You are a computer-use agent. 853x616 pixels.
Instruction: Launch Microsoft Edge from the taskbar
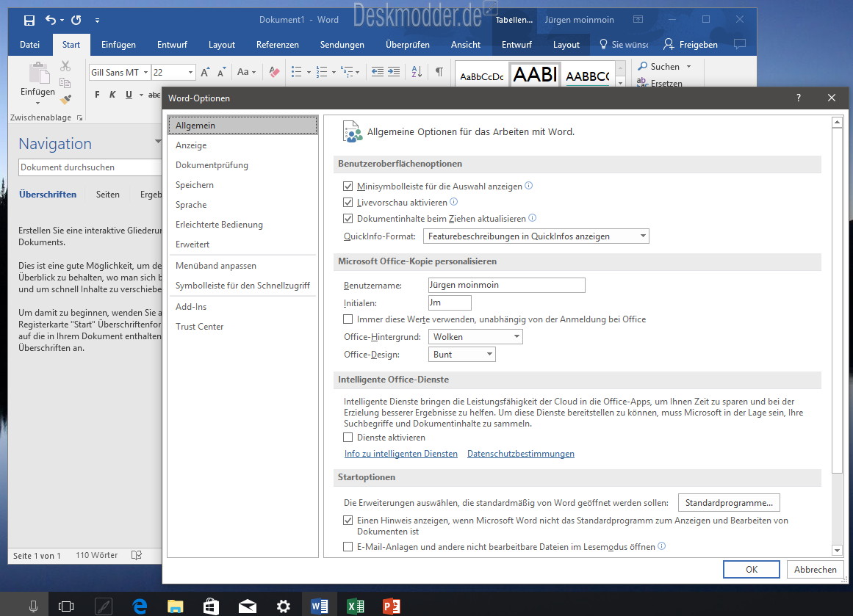[140, 606]
